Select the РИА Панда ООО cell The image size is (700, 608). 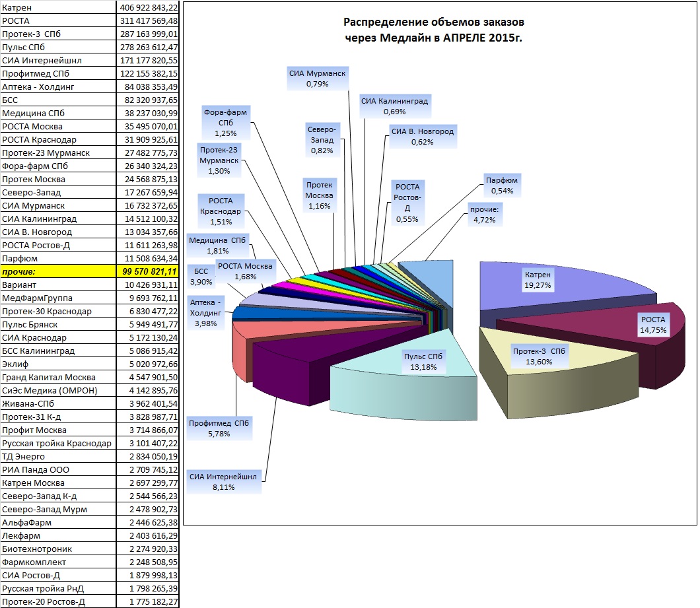(x=58, y=469)
